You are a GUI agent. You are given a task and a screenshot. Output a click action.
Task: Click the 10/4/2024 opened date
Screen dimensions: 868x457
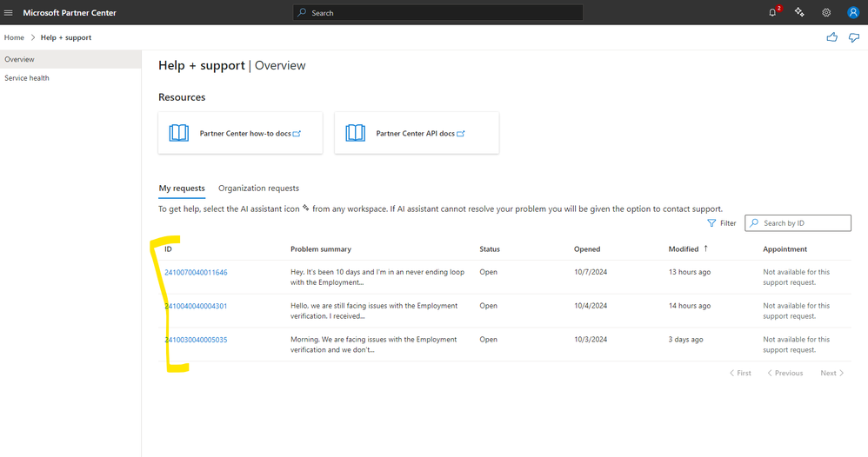[591, 306]
